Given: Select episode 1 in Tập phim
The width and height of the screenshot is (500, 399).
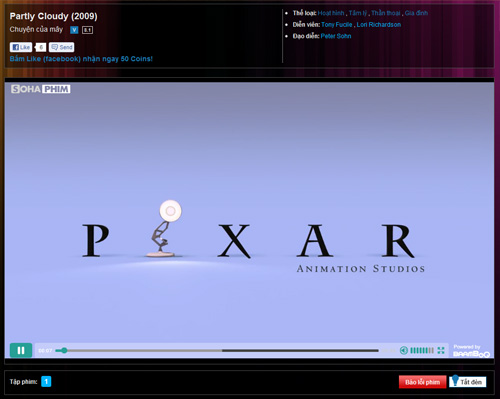Looking at the screenshot, I should pos(46,381).
